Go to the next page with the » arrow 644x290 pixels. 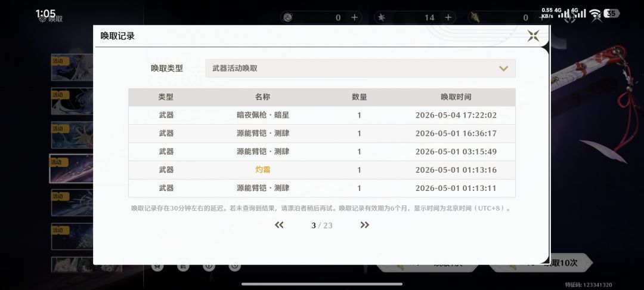pyautogui.click(x=364, y=225)
